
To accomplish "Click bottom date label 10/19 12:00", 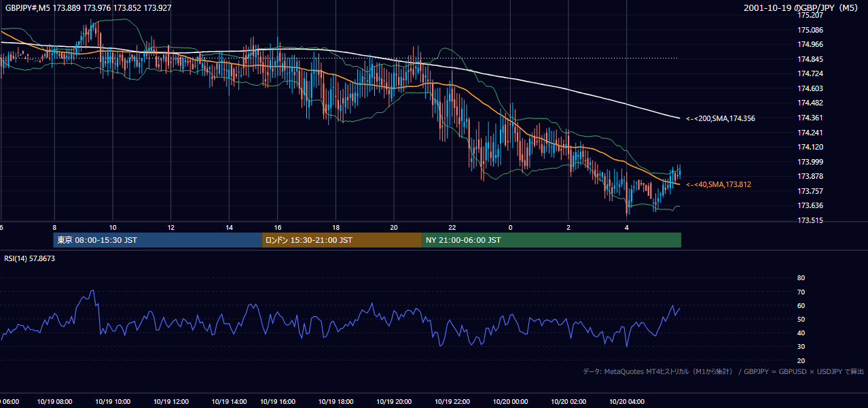I will 172,401.
